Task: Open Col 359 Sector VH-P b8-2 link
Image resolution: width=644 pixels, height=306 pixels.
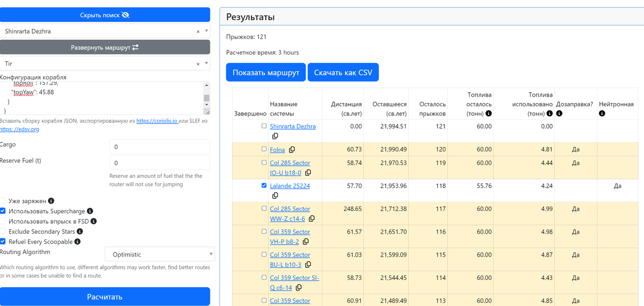Action: [290, 237]
